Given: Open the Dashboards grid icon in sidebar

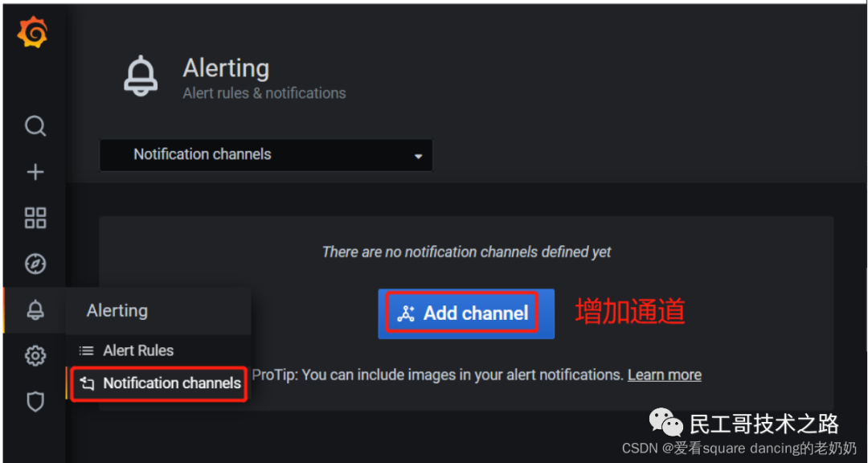Looking at the screenshot, I should pos(35,218).
